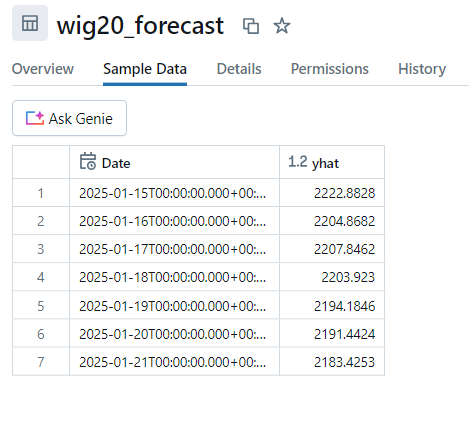Click date cell 2025-01-16T00:00:00.000

tap(174, 221)
